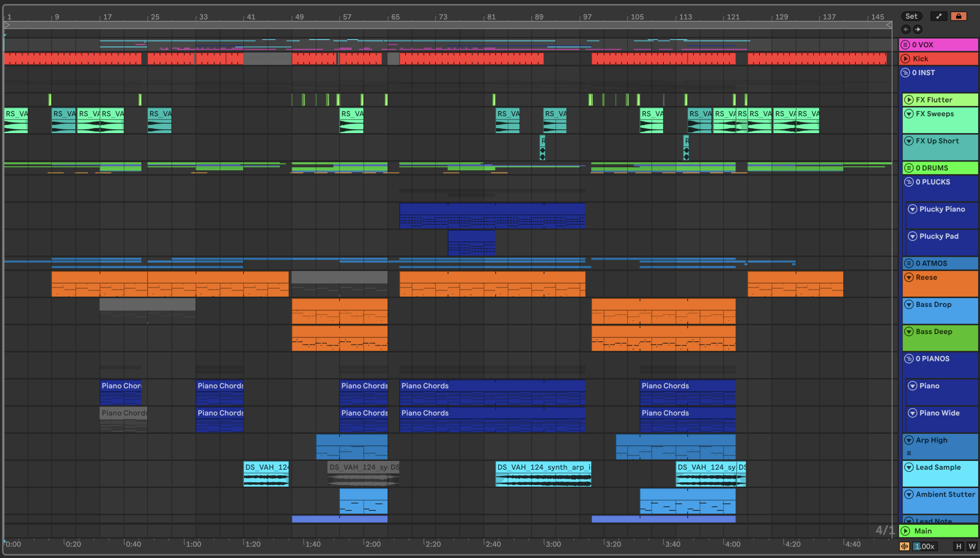Screen dimensions: 980x558
Task: Click Arp High automation lane lines icon
Action: (909, 453)
